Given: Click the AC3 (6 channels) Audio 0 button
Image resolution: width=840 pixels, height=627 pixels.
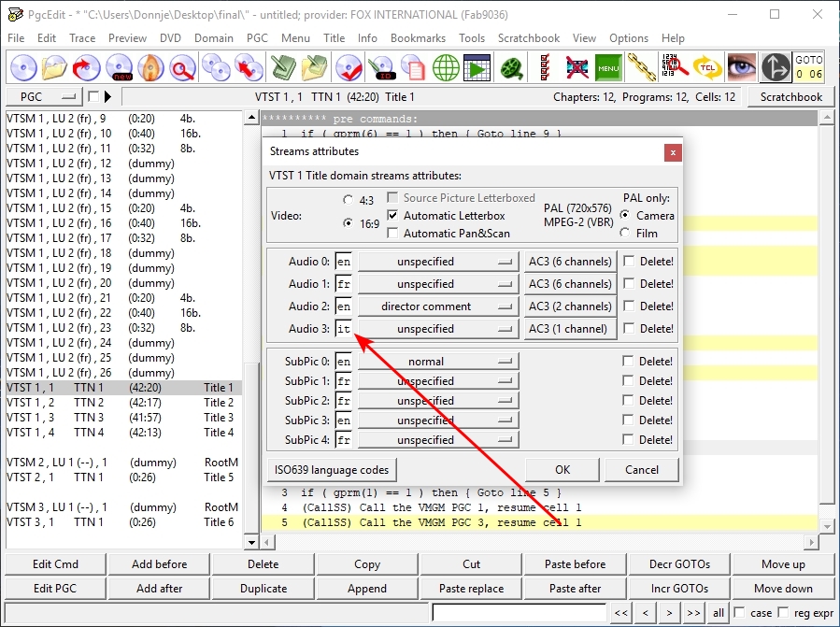Looking at the screenshot, I should pos(570,261).
